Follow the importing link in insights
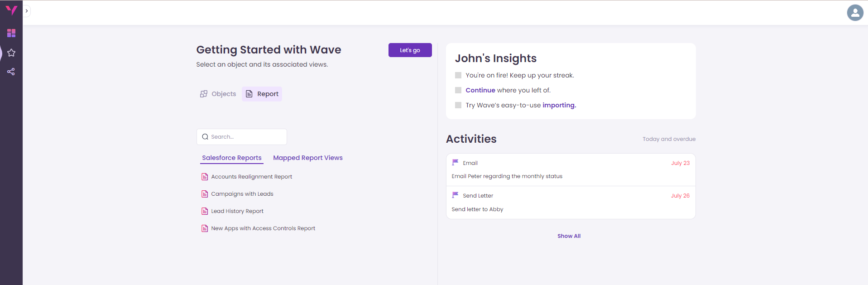This screenshot has width=868, height=285. coord(559,105)
